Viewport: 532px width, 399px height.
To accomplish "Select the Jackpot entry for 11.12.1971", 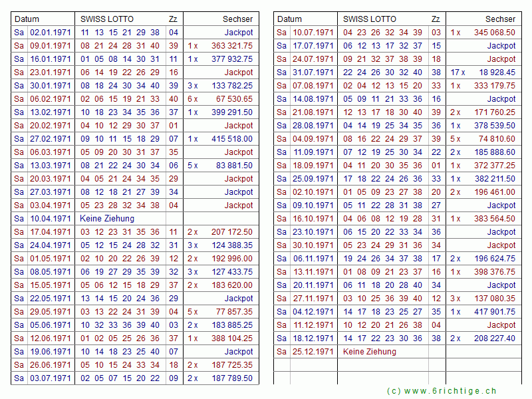I will tap(501, 325).
